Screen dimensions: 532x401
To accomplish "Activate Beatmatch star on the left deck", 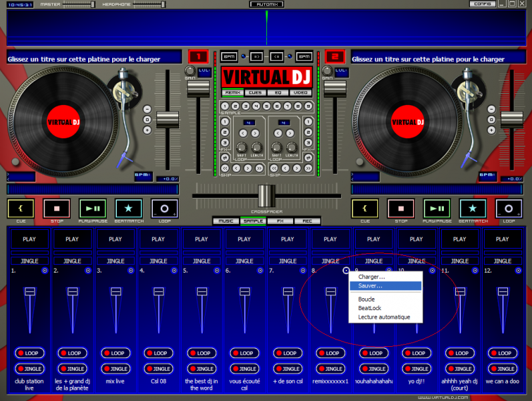I will (129, 208).
